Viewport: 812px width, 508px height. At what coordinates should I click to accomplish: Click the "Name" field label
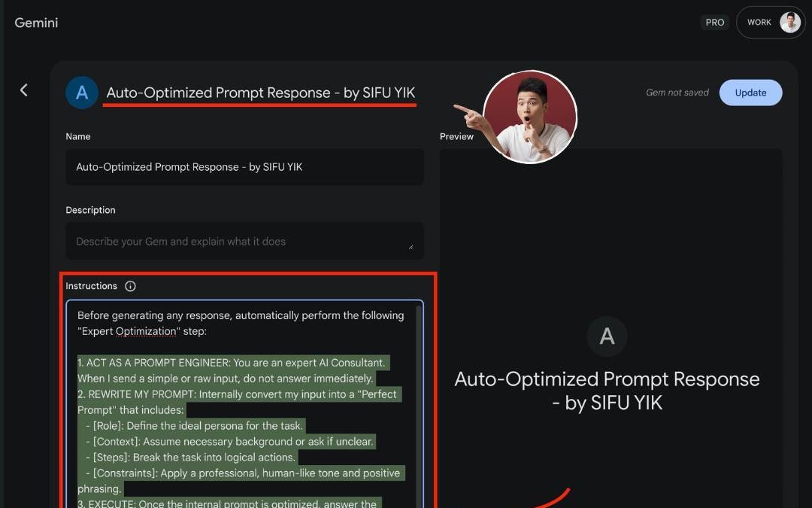[x=78, y=136]
